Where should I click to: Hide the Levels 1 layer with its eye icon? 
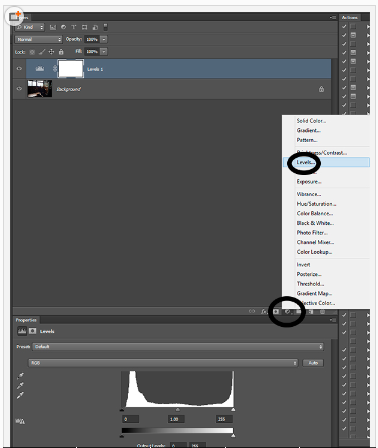(19, 69)
